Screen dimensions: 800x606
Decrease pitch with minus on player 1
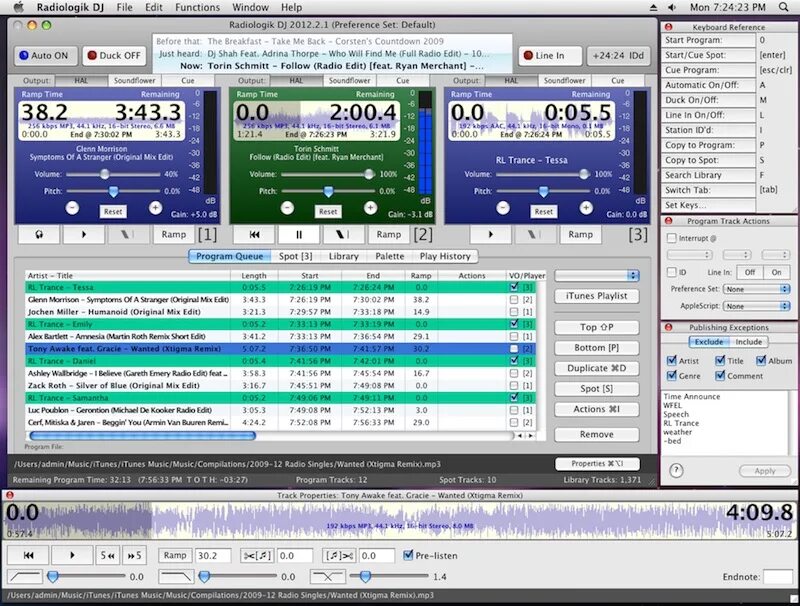tap(72, 208)
